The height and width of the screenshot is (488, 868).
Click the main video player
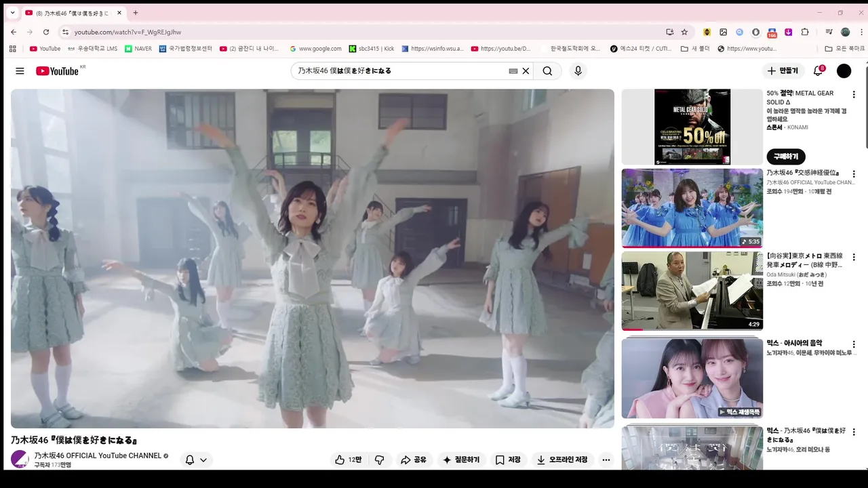(313, 258)
